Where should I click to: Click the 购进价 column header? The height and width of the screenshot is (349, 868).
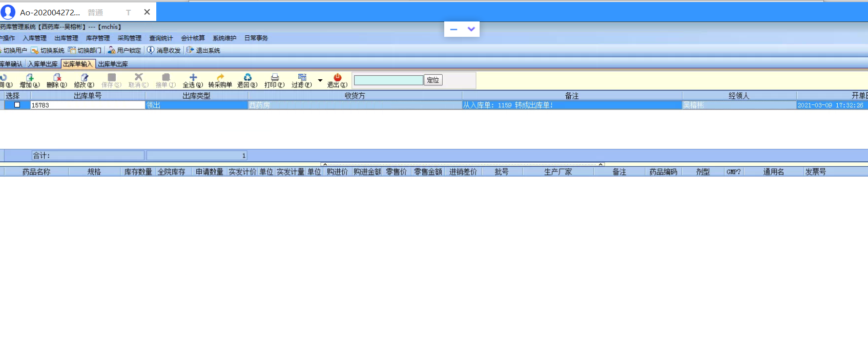337,172
